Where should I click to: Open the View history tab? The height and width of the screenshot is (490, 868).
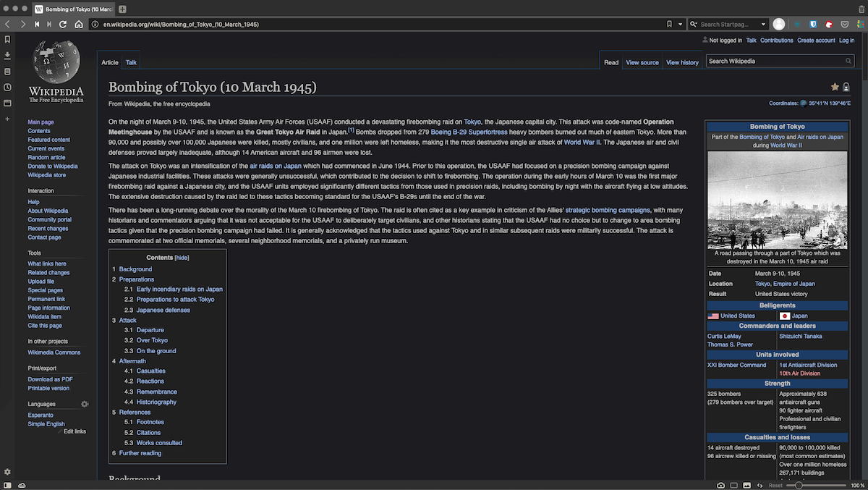(x=682, y=62)
